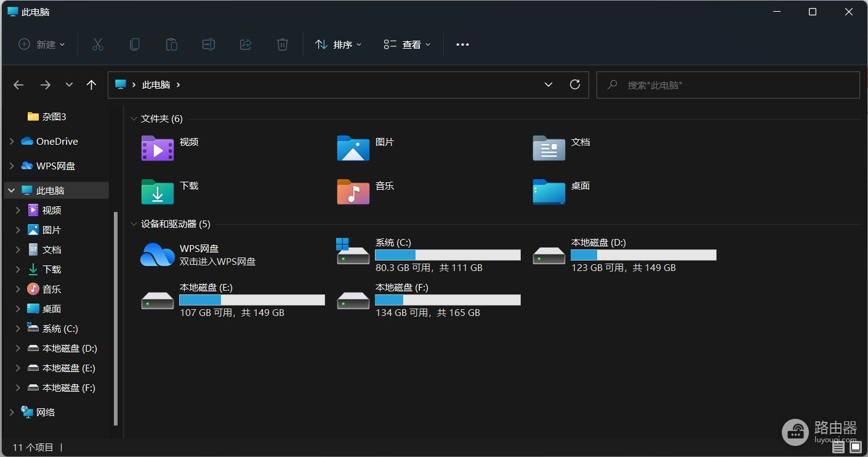
Task: Collapse the 设备和驱动器 (5) group
Action: (134, 224)
